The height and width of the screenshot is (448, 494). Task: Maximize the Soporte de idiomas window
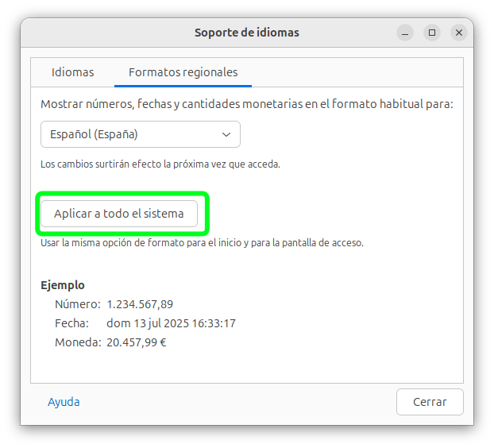click(432, 33)
